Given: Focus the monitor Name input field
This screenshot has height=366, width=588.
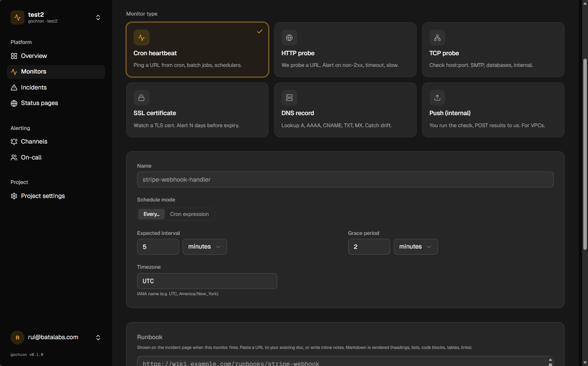Looking at the screenshot, I should (345, 180).
